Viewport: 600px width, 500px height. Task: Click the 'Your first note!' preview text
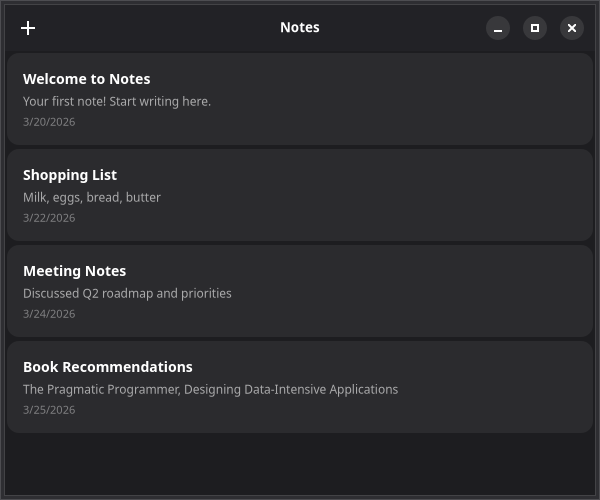117,101
